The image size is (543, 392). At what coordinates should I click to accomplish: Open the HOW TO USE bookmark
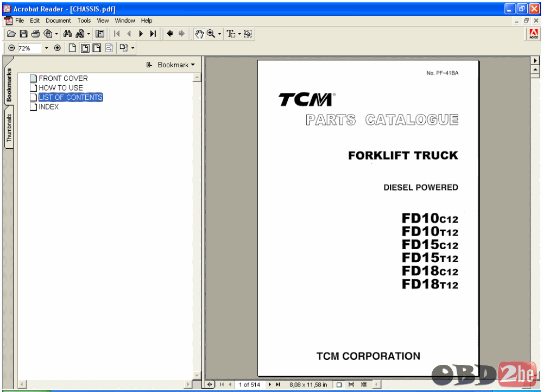pos(61,88)
